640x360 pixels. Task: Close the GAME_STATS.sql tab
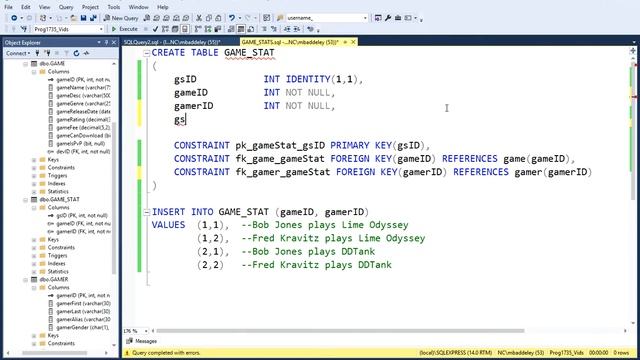click(353, 42)
